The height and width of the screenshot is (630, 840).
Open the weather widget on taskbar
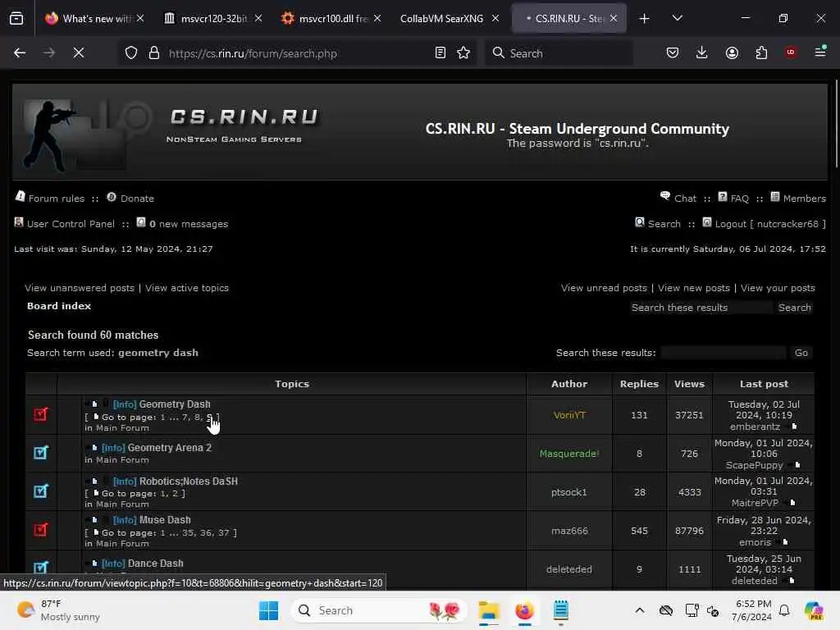[x=58, y=610]
